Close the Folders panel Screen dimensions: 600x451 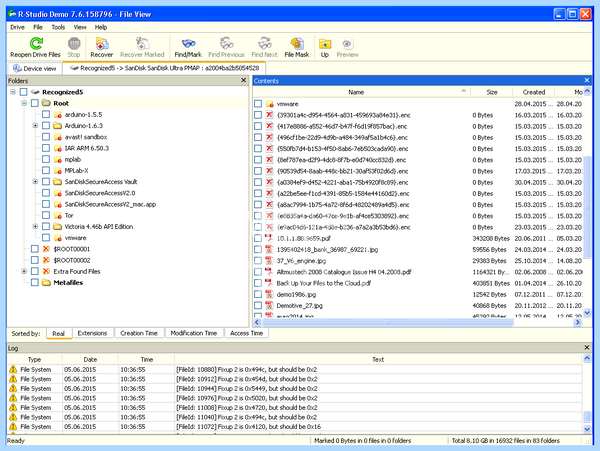pyautogui.click(x=243, y=80)
